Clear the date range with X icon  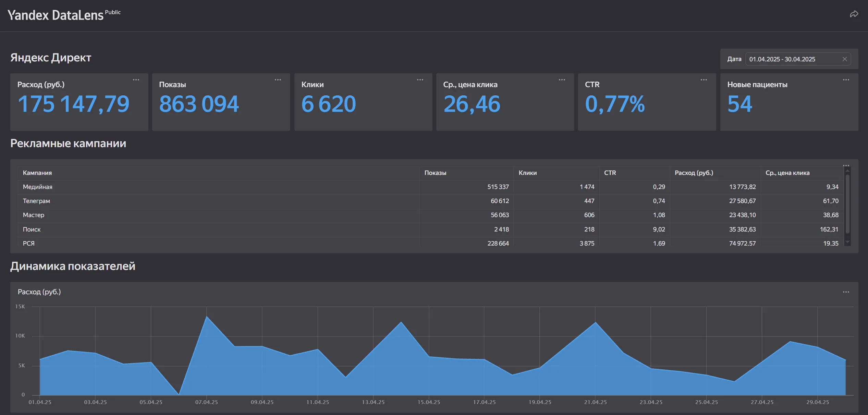(x=844, y=59)
